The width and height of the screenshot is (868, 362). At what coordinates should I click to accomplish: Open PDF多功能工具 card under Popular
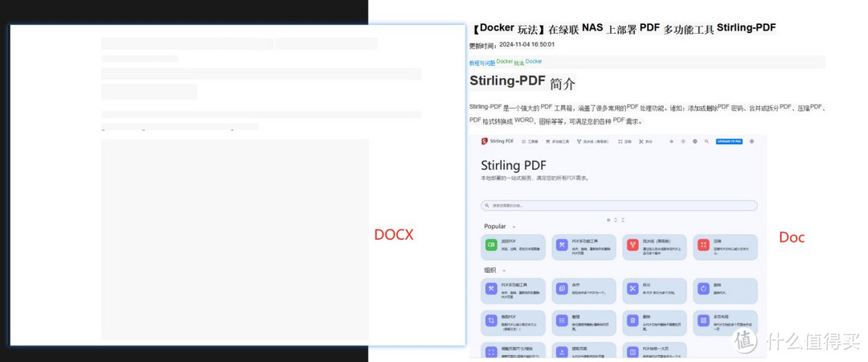[x=584, y=247]
